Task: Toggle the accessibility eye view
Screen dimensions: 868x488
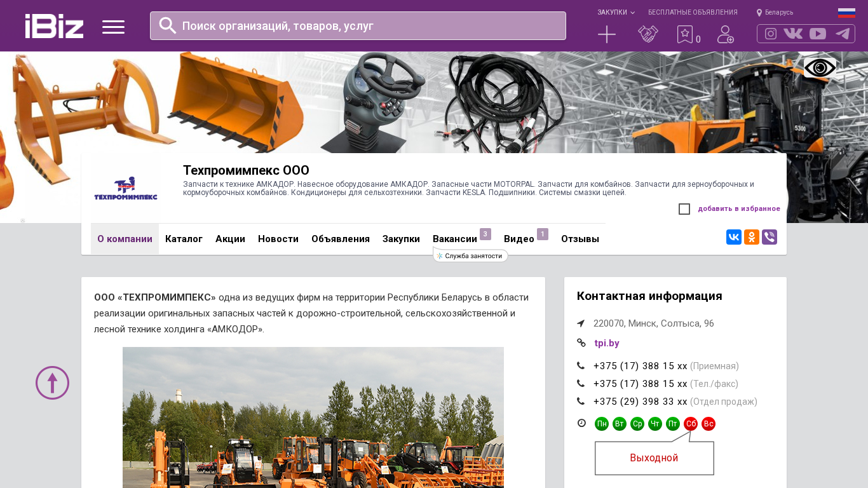Action: point(820,68)
